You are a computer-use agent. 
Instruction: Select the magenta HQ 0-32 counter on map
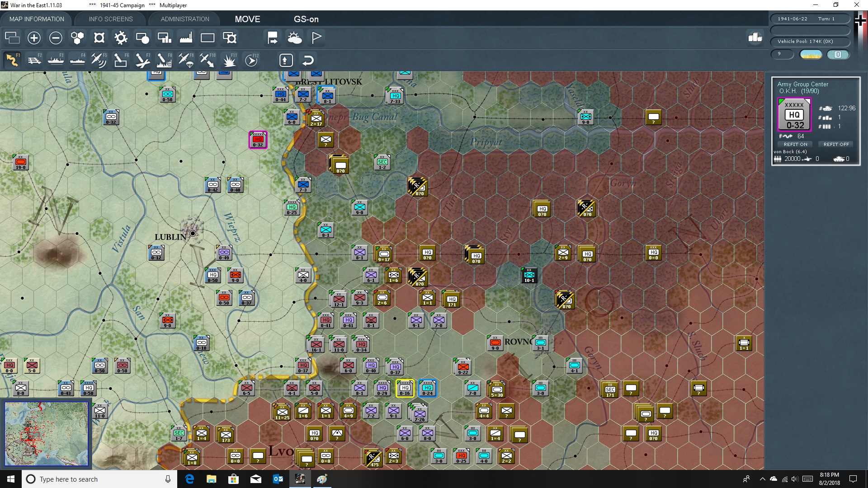tap(258, 140)
